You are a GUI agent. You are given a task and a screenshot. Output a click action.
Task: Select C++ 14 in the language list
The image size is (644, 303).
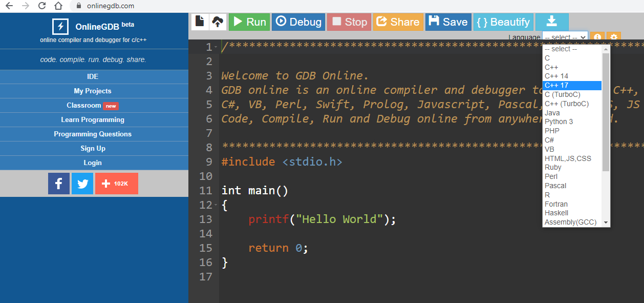click(572, 76)
